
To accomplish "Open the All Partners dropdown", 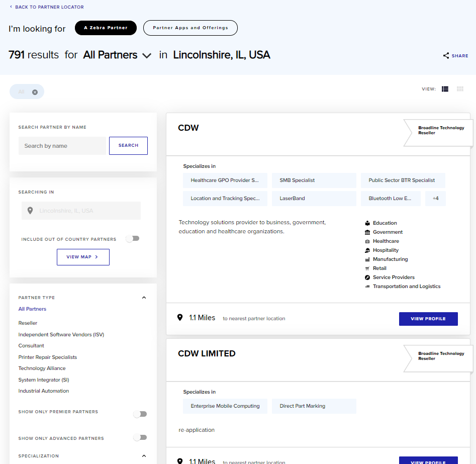I will point(117,55).
